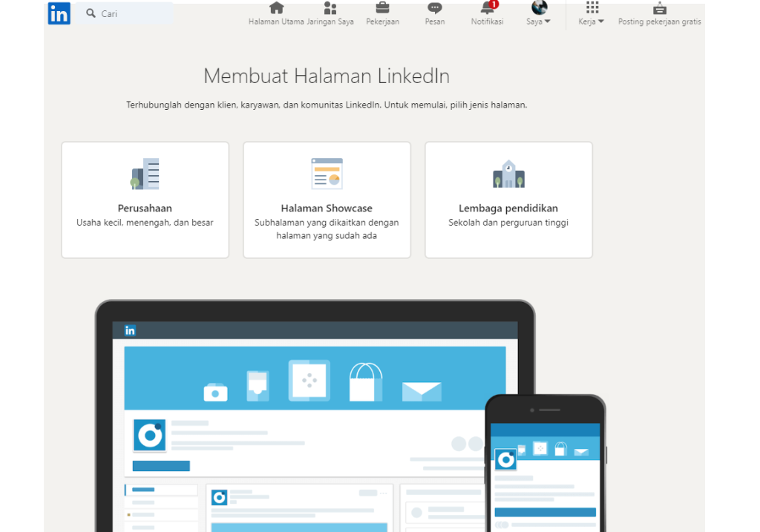Click the Membuat Halaman LinkedIn heading
This screenshot has width=760, height=532.
(x=327, y=76)
